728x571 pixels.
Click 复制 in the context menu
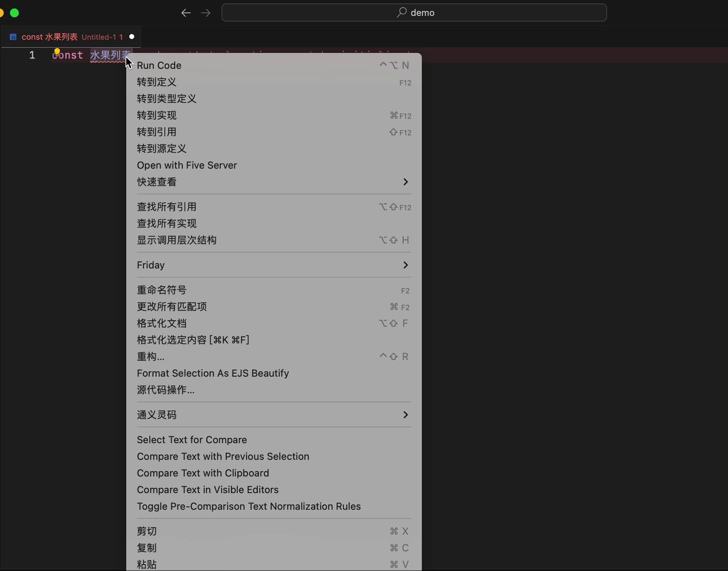coord(147,548)
